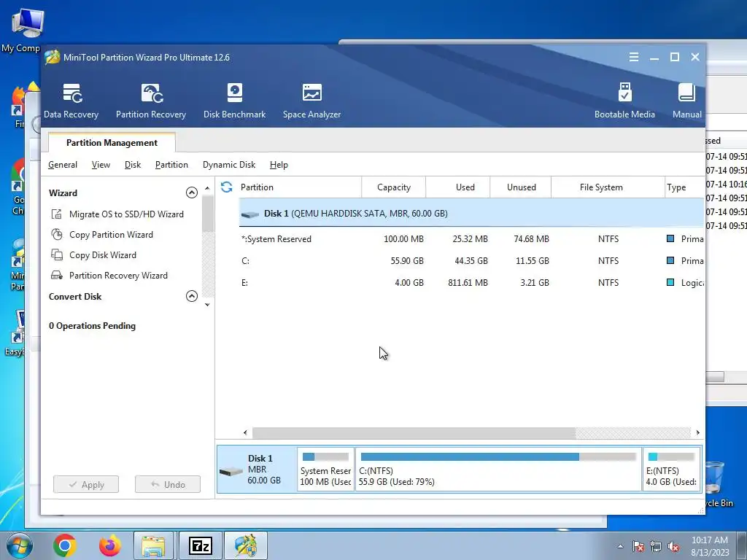Open Copy Partition Wizard link
The width and height of the screenshot is (747, 560).
[111, 235]
